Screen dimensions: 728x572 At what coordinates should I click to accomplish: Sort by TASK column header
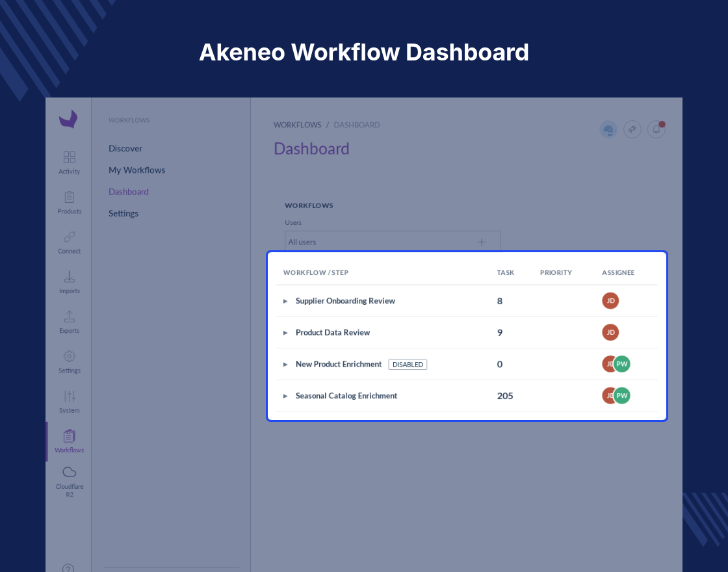pos(506,272)
